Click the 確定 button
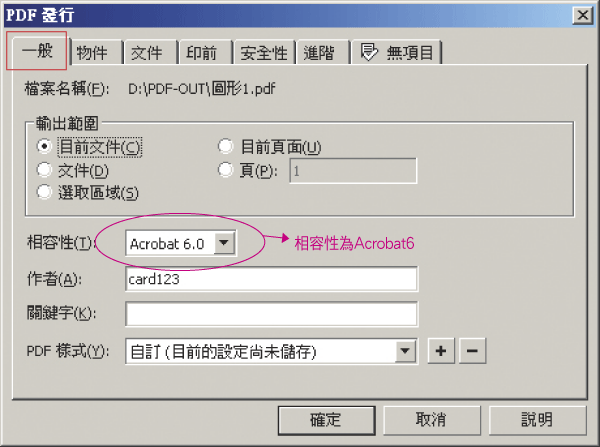The height and width of the screenshot is (447, 600). (x=326, y=420)
